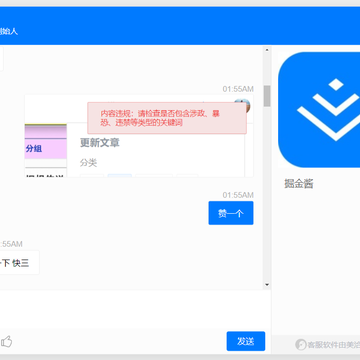This screenshot has height=360, width=360.
Task: Click the 赞一个 message bubble
Action: coord(231,213)
